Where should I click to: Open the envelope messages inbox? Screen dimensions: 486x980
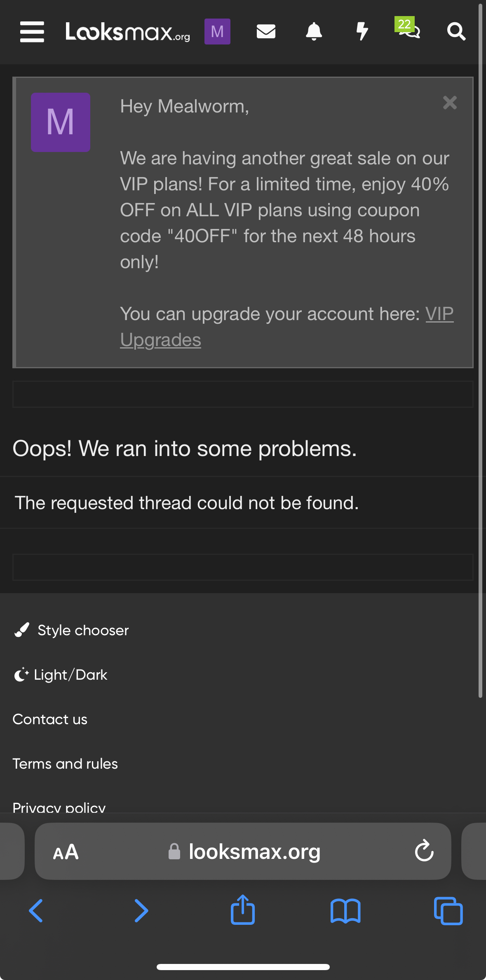click(266, 32)
